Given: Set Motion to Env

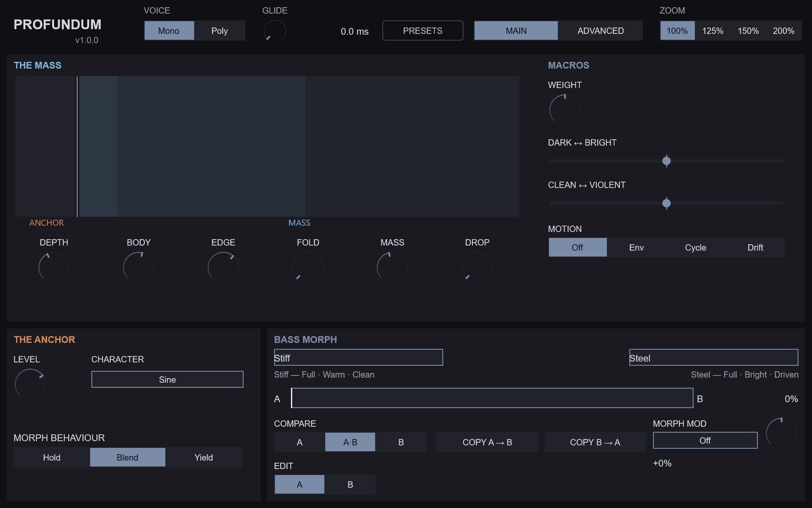Looking at the screenshot, I should coord(636,248).
